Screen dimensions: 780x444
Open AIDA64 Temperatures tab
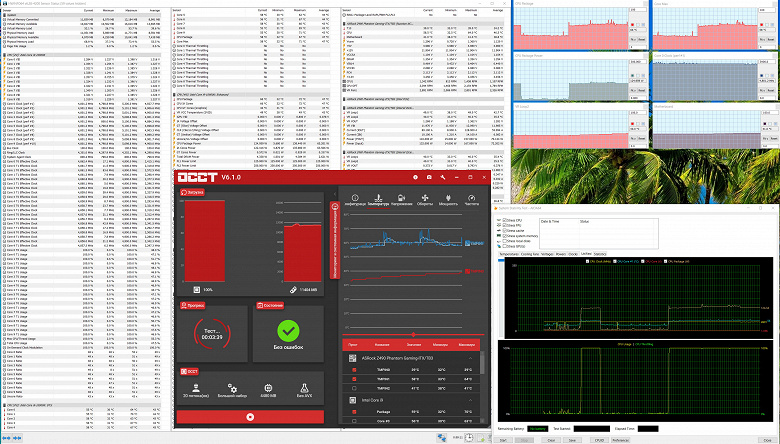coord(508,254)
